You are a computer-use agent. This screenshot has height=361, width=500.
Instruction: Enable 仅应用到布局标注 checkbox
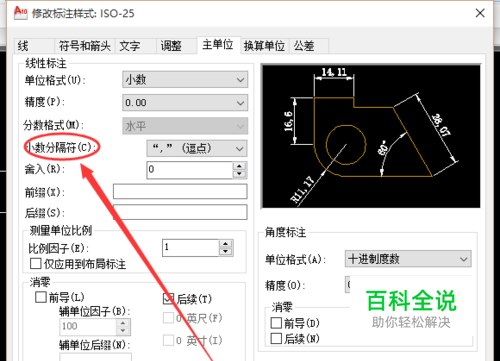point(35,264)
